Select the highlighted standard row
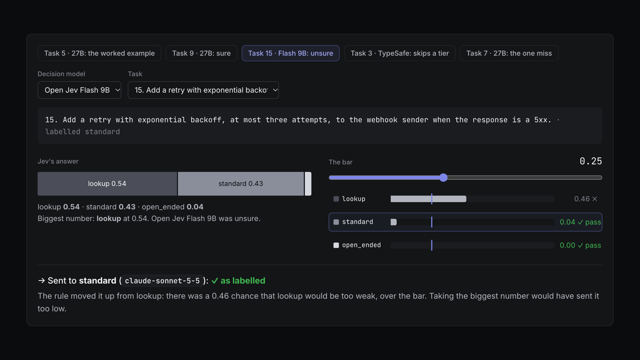This screenshot has width=640, height=360. 465,222
